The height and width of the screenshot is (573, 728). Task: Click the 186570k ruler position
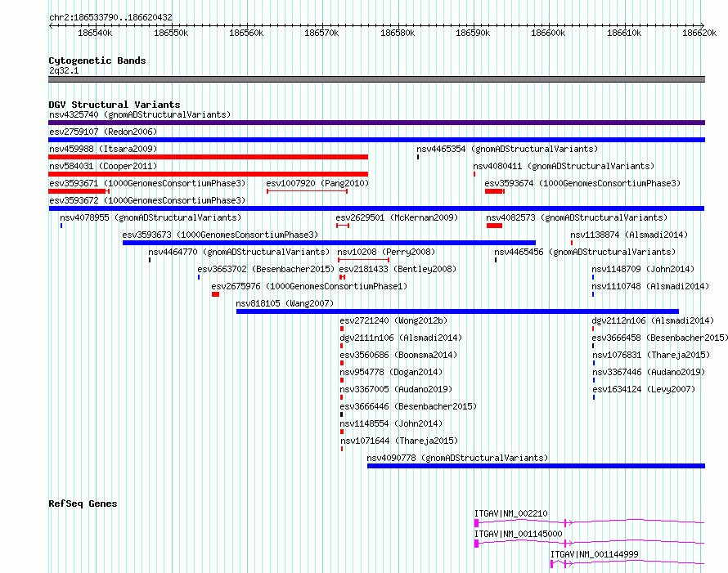(x=321, y=33)
